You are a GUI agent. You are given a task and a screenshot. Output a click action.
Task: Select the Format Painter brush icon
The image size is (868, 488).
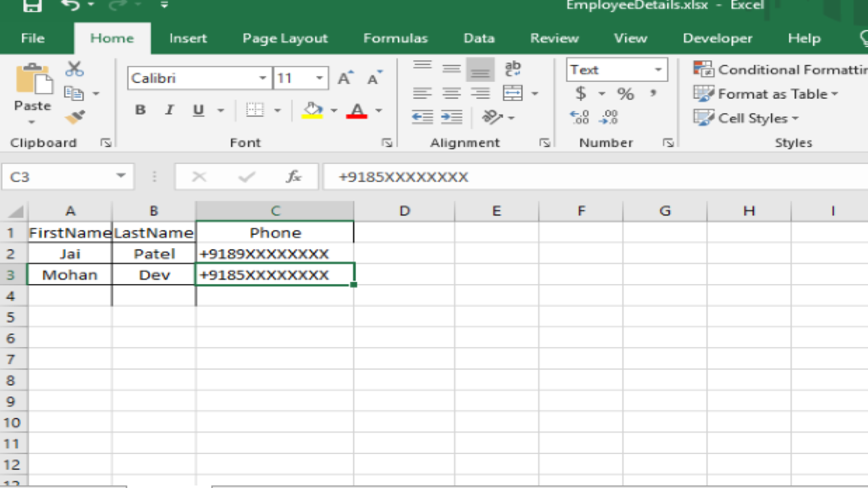tap(75, 118)
